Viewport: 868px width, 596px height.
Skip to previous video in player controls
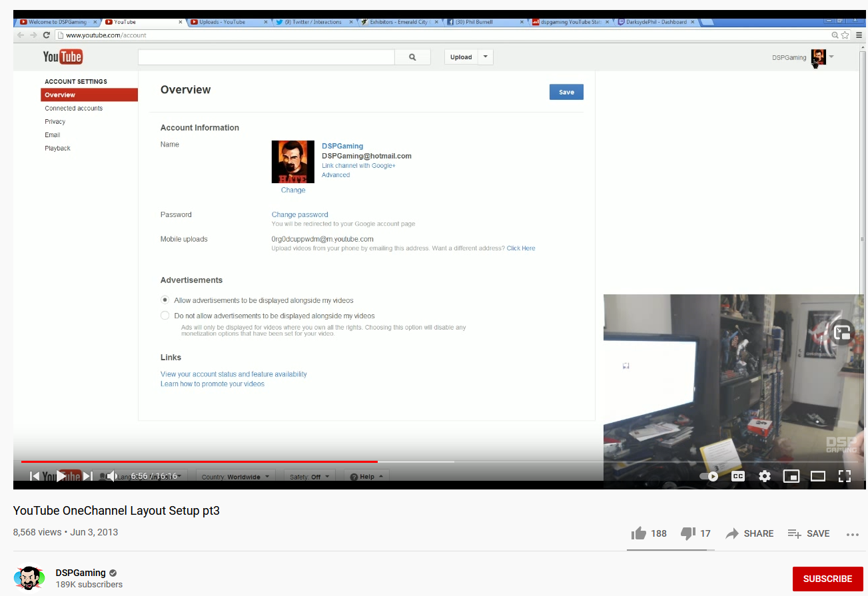click(x=35, y=476)
